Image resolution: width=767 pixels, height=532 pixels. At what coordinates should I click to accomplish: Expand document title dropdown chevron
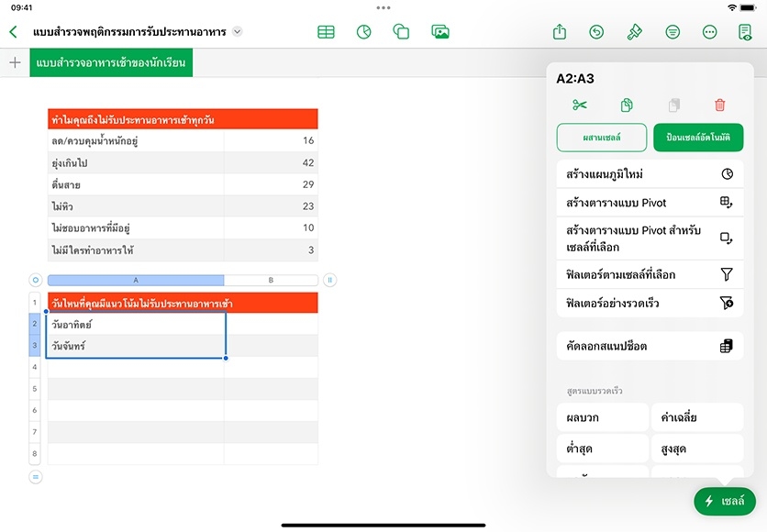point(238,31)
